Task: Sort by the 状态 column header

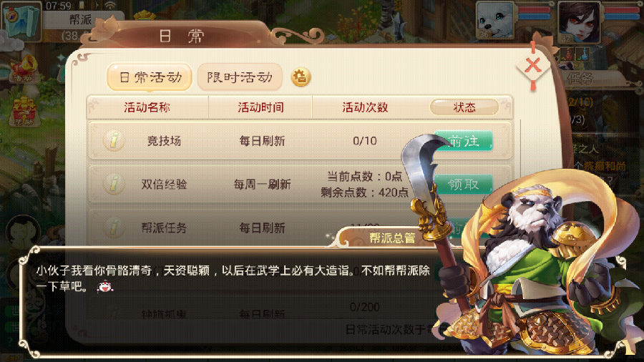Action: [464, 107]
